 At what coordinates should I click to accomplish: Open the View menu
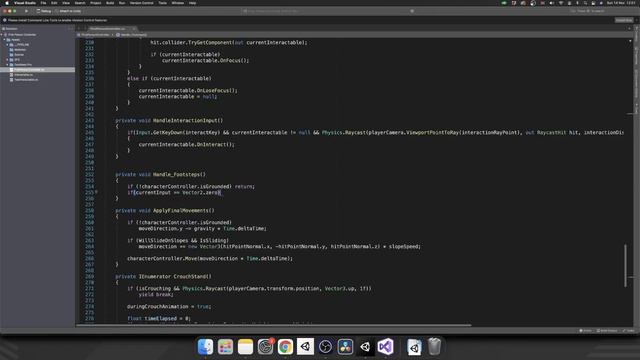coord(66,3)
